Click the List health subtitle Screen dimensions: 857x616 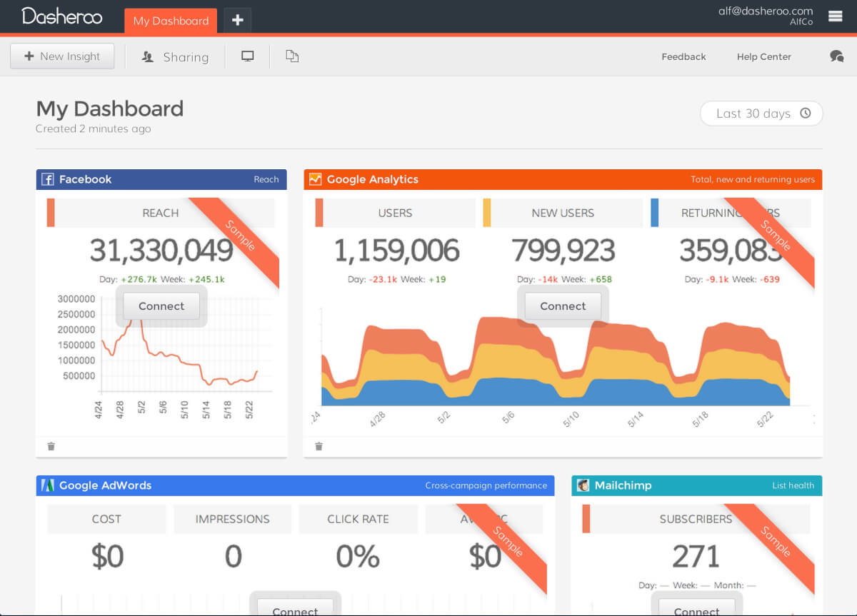(x=793, y=485)
